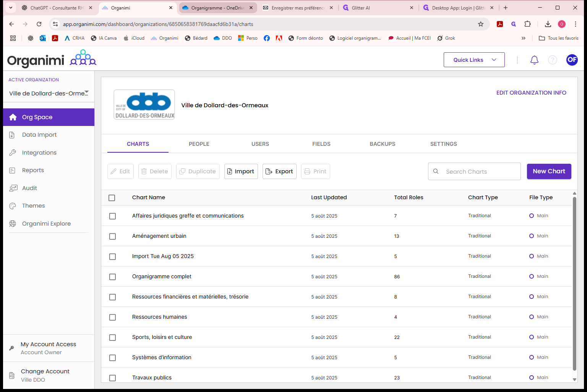Open the Facebook bookmark icon

267,38
